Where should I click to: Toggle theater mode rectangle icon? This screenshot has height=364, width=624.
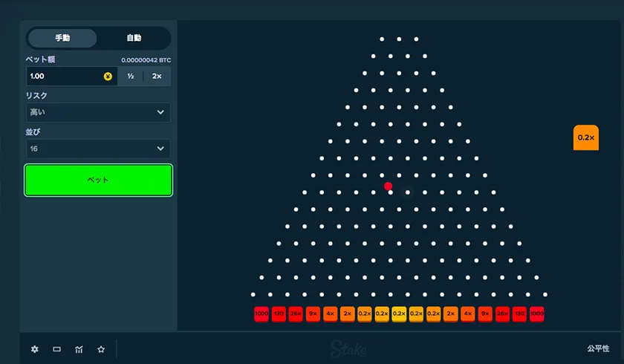point(57,349)
